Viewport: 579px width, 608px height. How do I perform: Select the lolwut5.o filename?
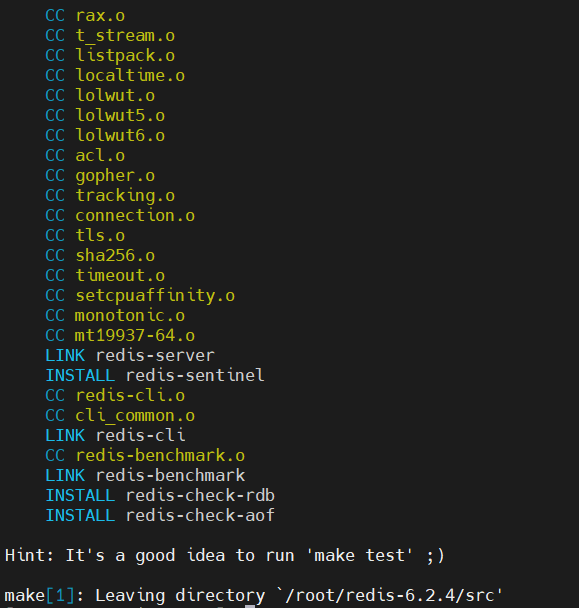tap(120, 116)
